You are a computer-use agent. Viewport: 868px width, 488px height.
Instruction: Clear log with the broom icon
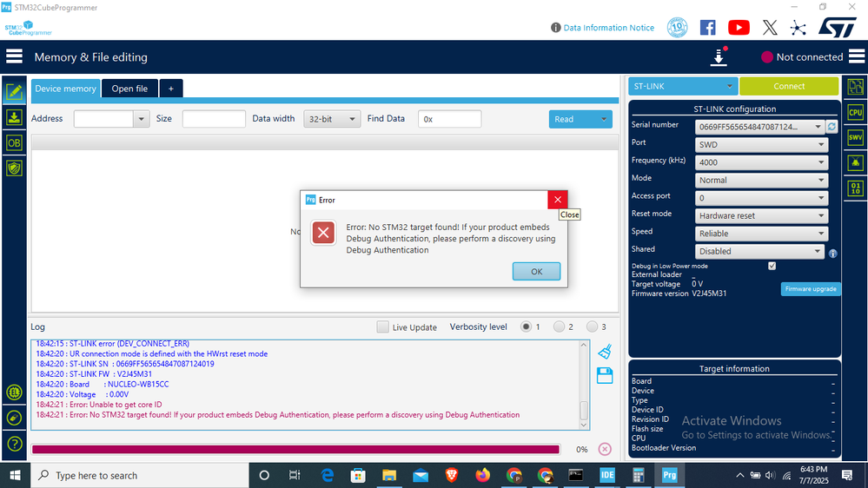(x=605, y=352)
